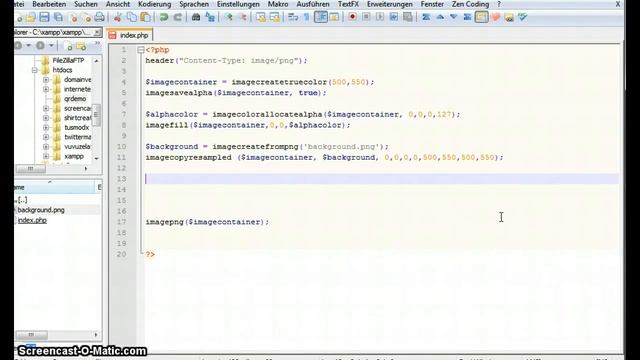Open the Explorer forward history dropdown arrow

51,46
